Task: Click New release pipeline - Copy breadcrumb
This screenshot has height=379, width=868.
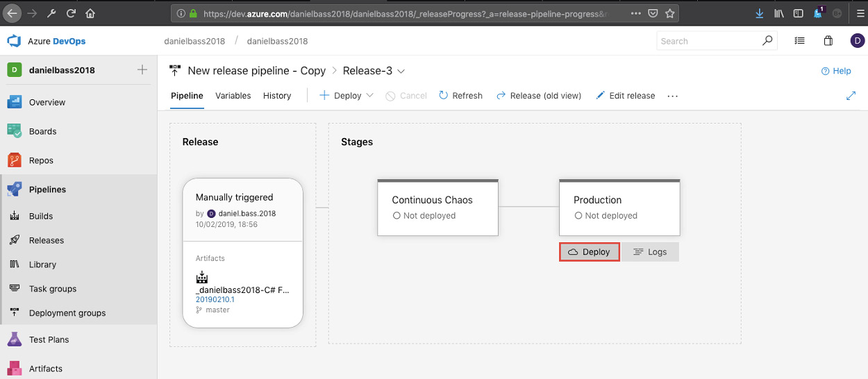Action: [x=256, y=71]
